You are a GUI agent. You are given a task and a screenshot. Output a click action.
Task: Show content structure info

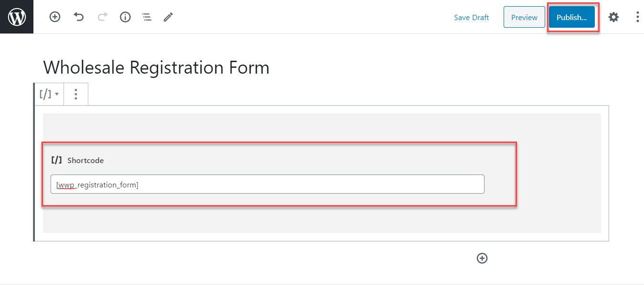(x=125, y=17)
